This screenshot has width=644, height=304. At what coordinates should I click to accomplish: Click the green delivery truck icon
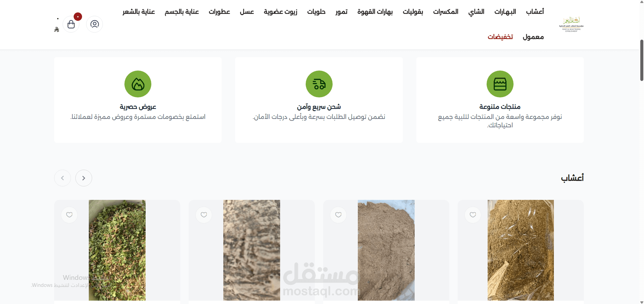(319, 84)
